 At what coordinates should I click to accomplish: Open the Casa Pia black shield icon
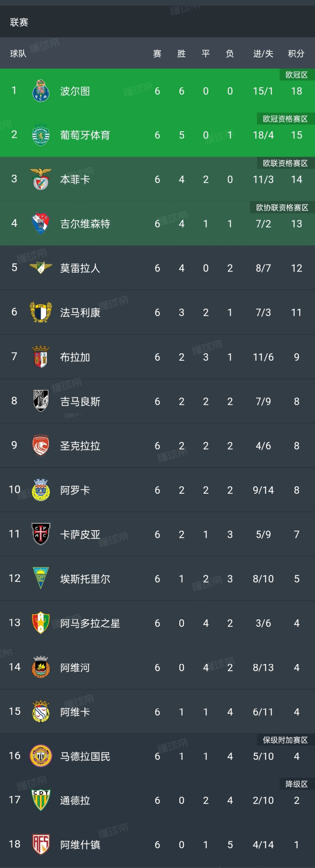[41, 534]
